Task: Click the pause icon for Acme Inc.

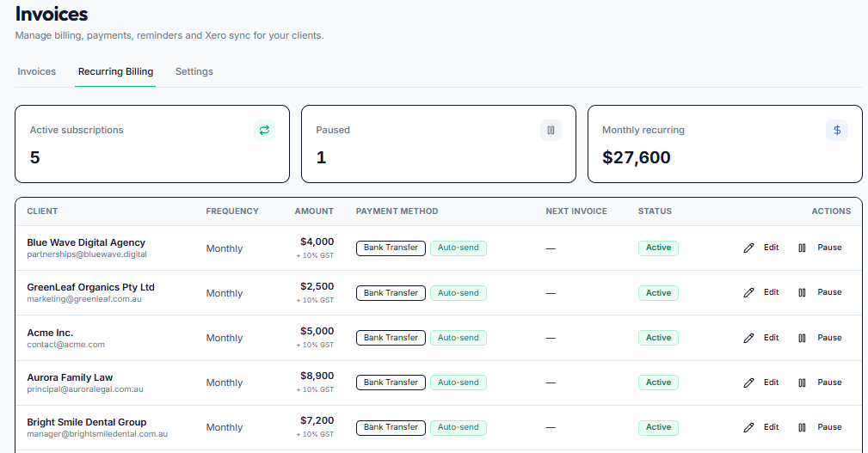Action: [x=802, y=338]
